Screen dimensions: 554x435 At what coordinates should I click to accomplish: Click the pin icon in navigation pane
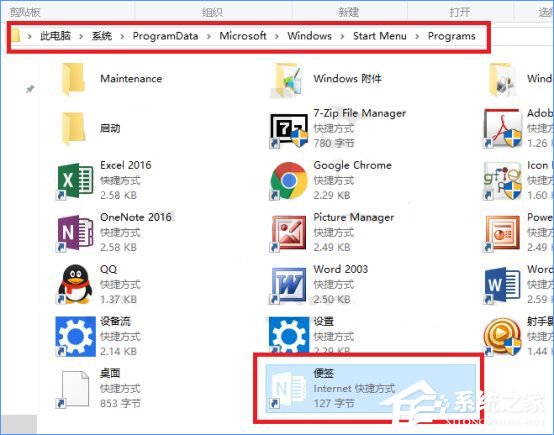(x=30, y=89)
